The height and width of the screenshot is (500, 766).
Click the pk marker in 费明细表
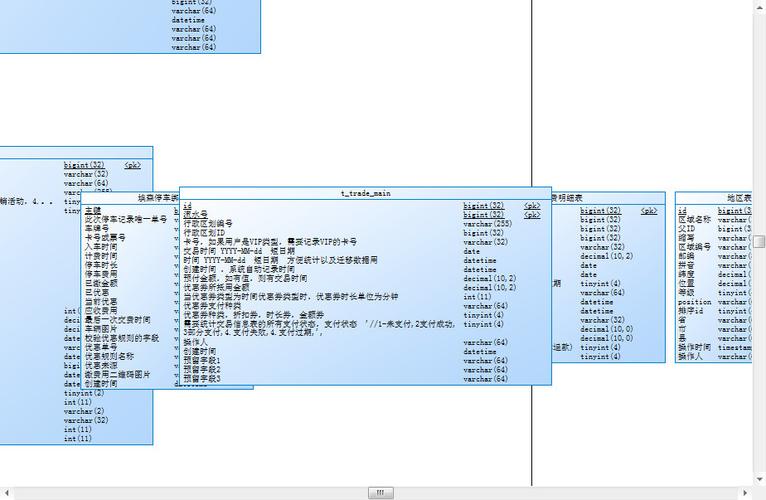(649, 211)
